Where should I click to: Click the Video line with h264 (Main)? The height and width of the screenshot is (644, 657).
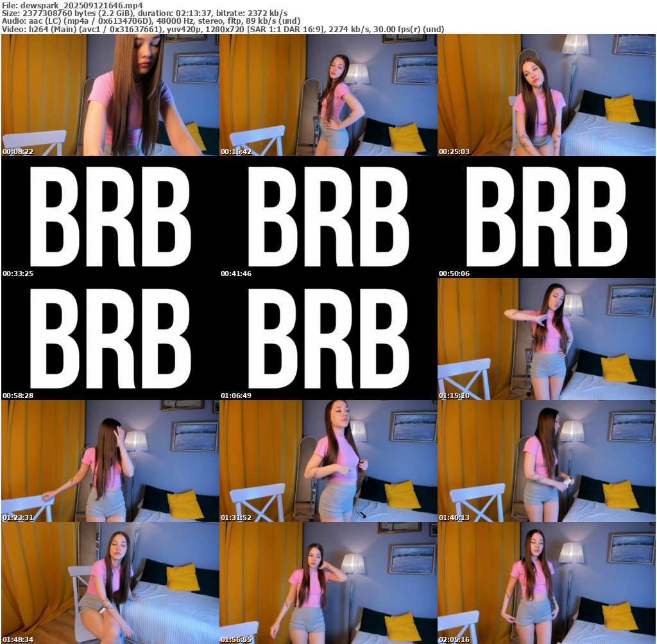223,29
